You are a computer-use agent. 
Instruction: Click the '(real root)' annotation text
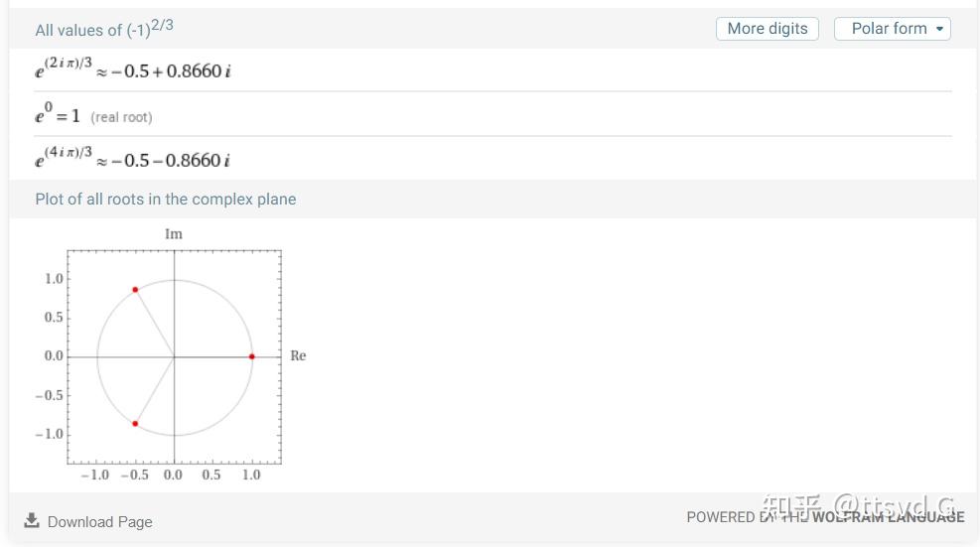[x=122, y=117]
